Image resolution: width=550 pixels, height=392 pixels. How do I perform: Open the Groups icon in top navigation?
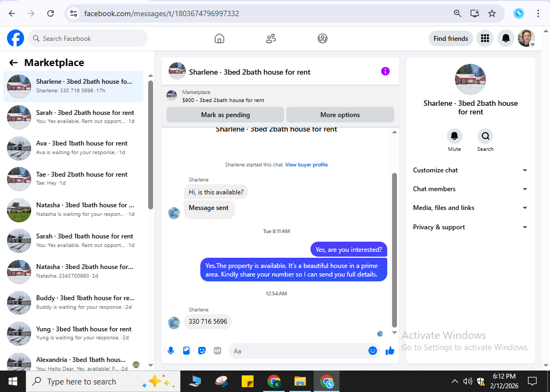click(x=322, y=38)
